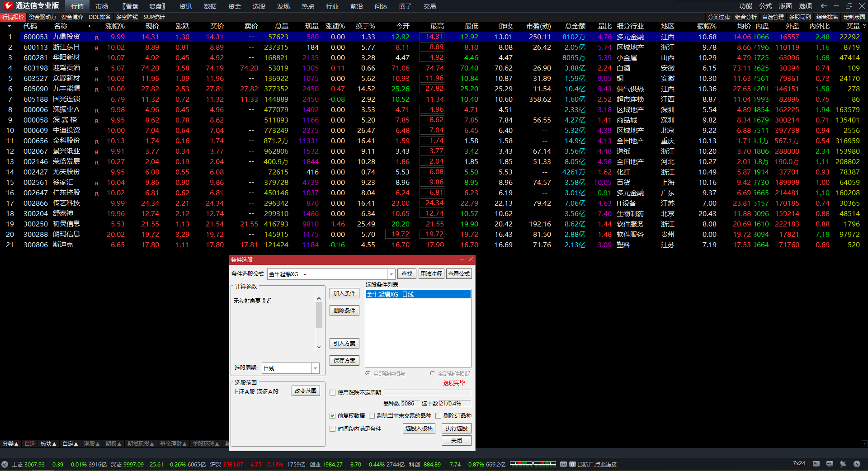
Task: Click the lightning bolt icon bottom right
Action: (857, 464)
